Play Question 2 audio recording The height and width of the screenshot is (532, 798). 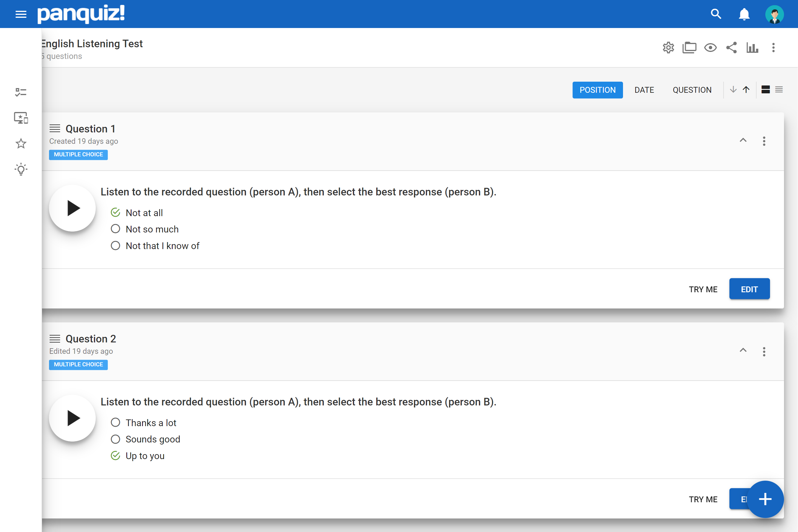point(72,418)
